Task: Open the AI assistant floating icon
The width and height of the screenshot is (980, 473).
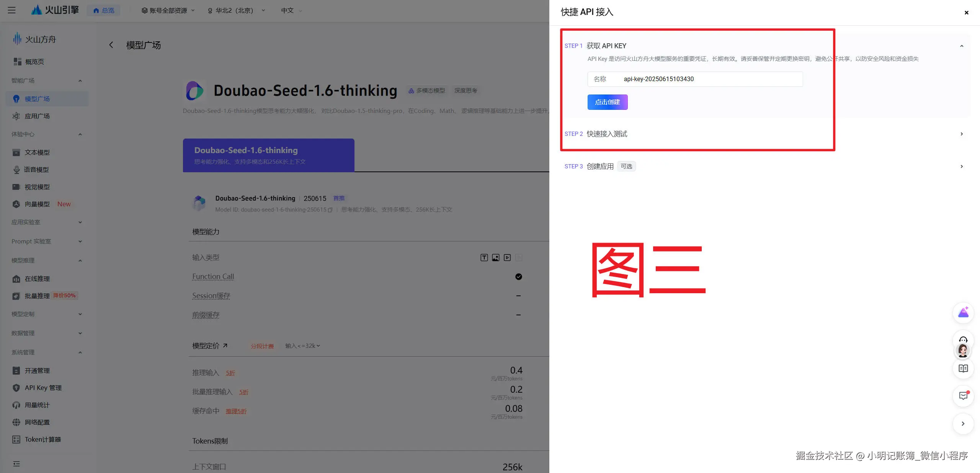Action: 963,313
